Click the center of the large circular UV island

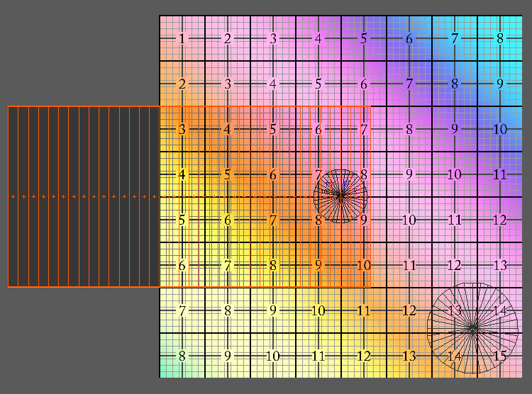472,328
